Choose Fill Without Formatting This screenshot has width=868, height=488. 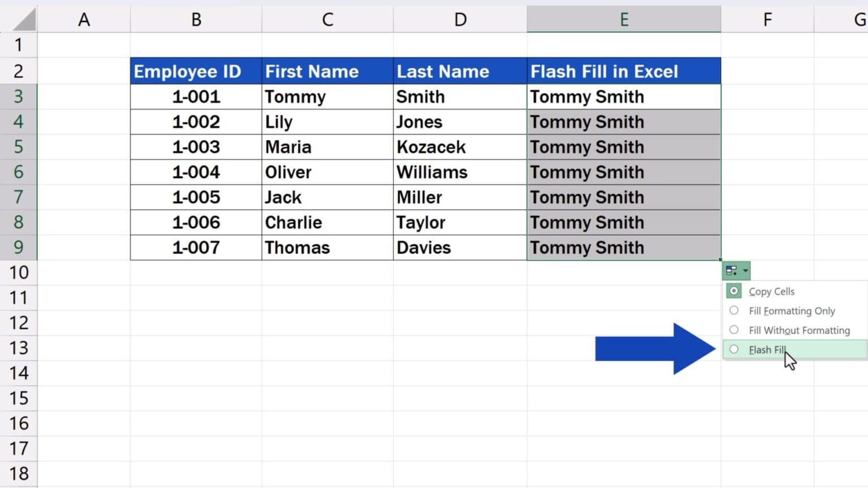pyautogui.click(x=799, y=330)
